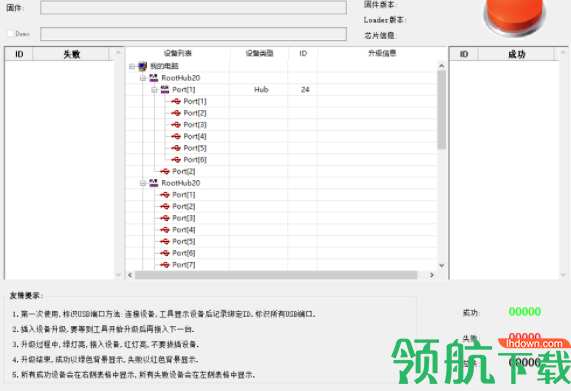Click the 升级信息 column header
Viewport: 571px width, 391px height.
click(x=382, y=54)
